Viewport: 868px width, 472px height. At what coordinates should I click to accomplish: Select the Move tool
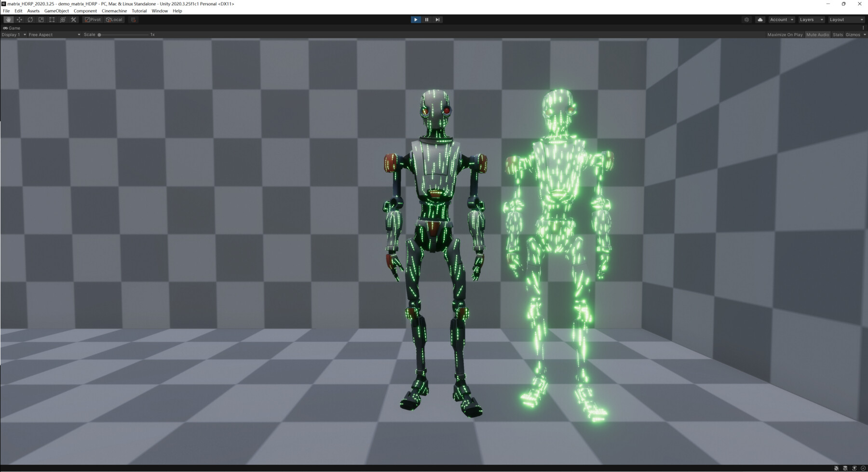pos(19,19)
